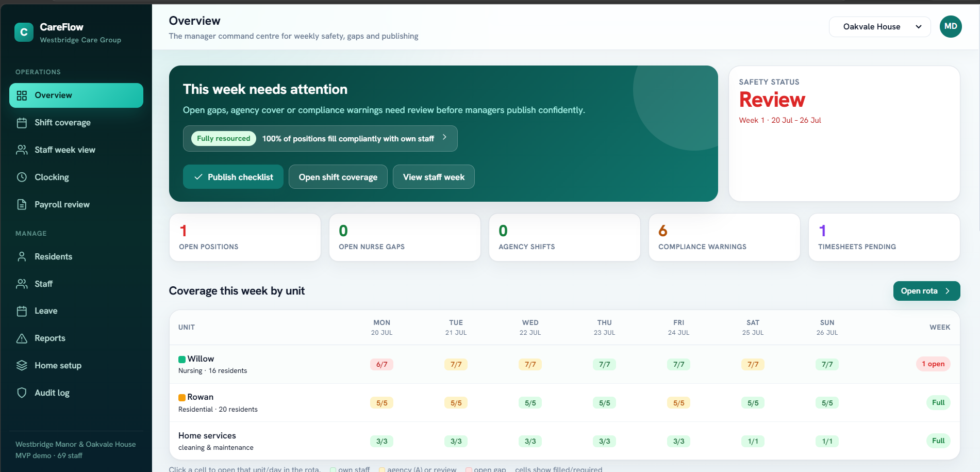Viewport: 980px width, 472px height.
Task: Open Willow Tuesday 21 Jul coverage cell
Action: 456,365
